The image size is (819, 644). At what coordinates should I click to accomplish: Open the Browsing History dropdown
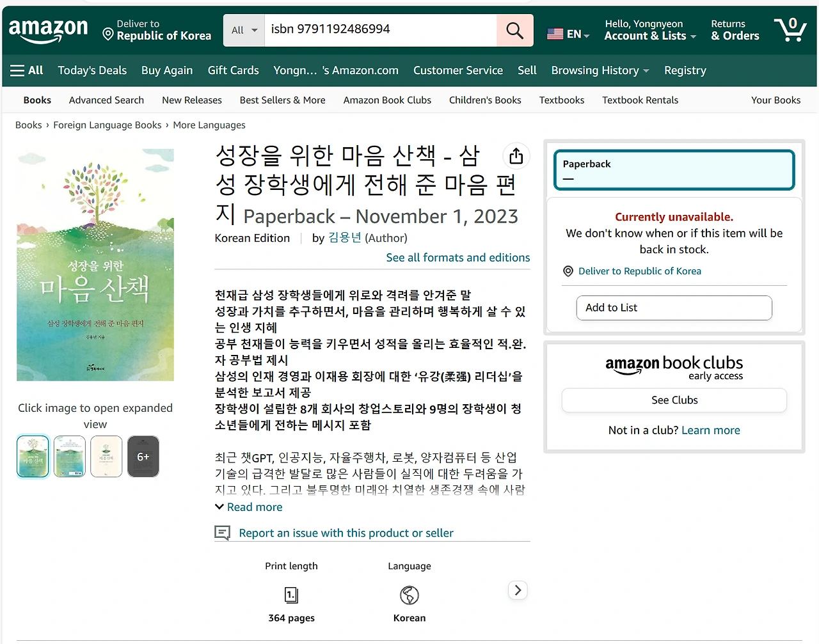(x=599, y=70)
